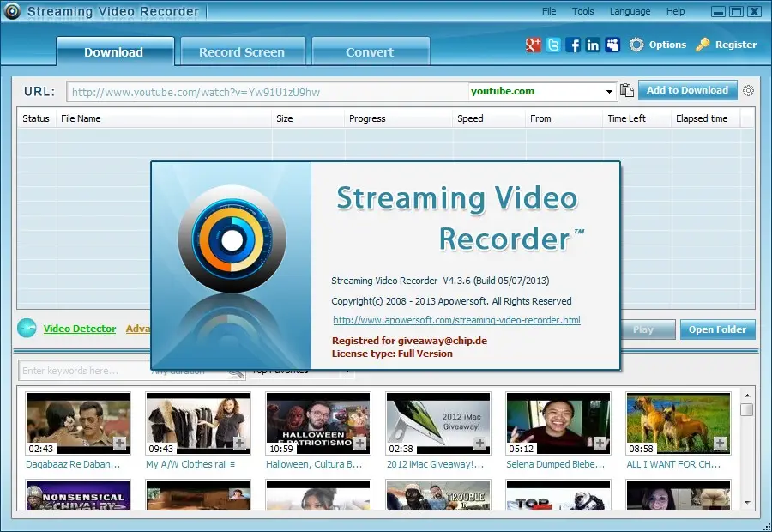772x532 pixels.
Task: Open the Language menu
Action: pyautogui.click(x=630, y=11)
